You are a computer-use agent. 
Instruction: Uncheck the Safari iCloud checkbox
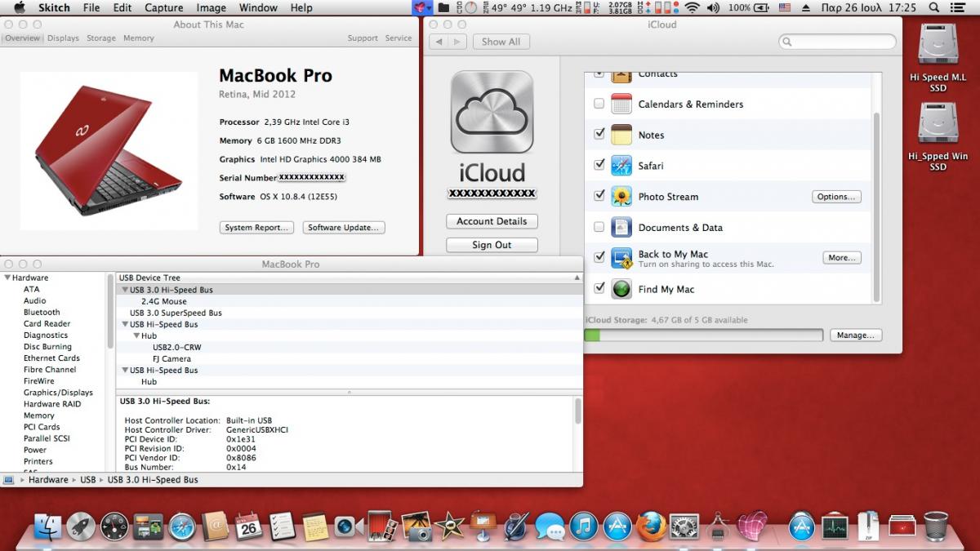tap(599, 166)
